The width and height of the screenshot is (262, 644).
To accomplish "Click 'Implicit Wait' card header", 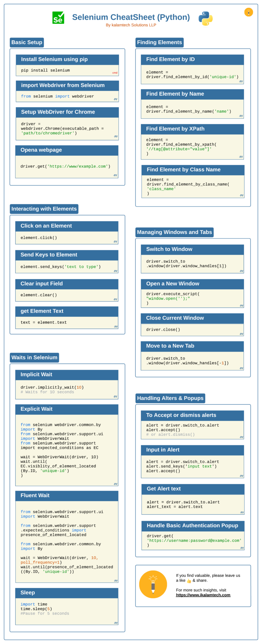I will [67, 375].
